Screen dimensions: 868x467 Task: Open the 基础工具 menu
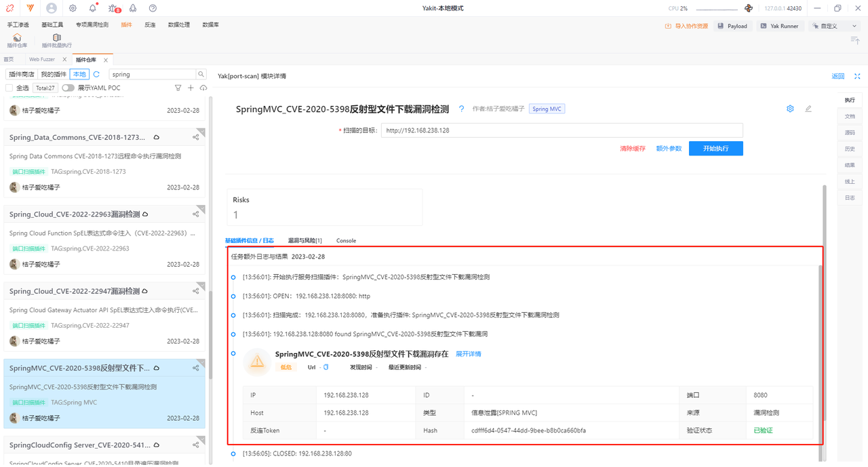52,24
